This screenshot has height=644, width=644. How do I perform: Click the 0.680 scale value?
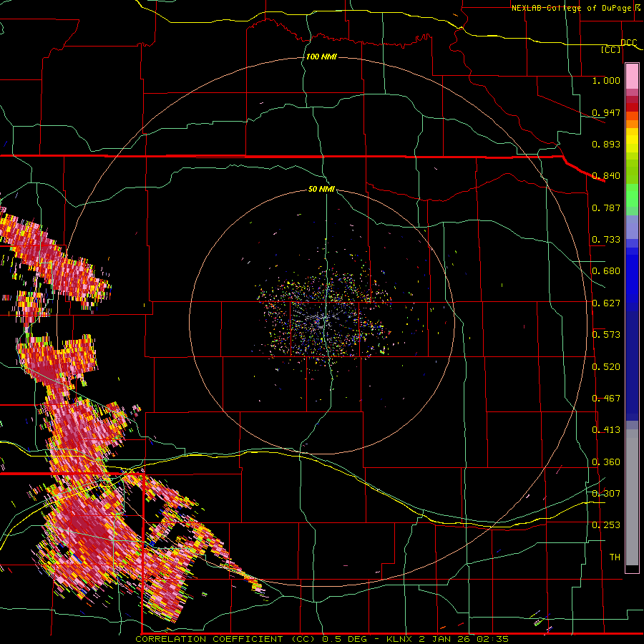[x=606, y=271]
